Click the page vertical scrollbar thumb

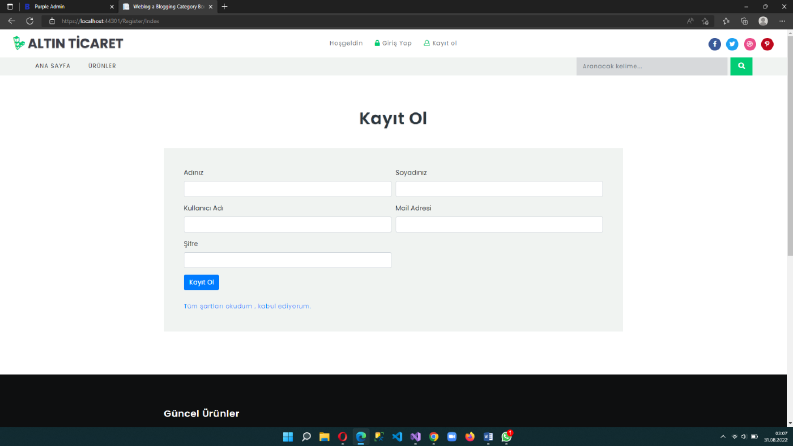click(x=789, y=146)
